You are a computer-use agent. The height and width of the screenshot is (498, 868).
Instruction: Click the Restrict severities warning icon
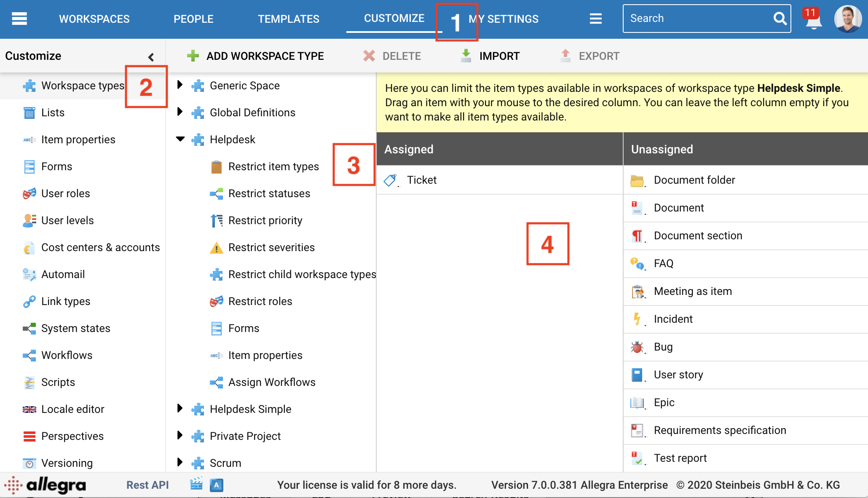[216, 248]
